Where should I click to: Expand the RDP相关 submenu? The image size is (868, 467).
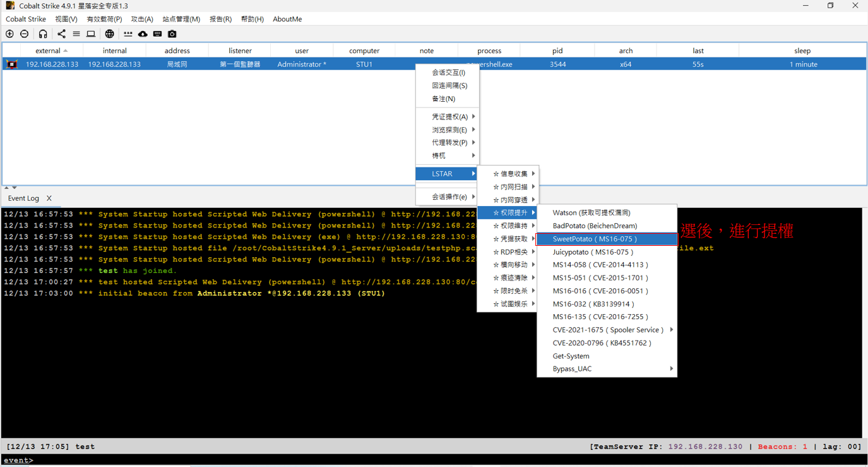(x=508, y=252)
